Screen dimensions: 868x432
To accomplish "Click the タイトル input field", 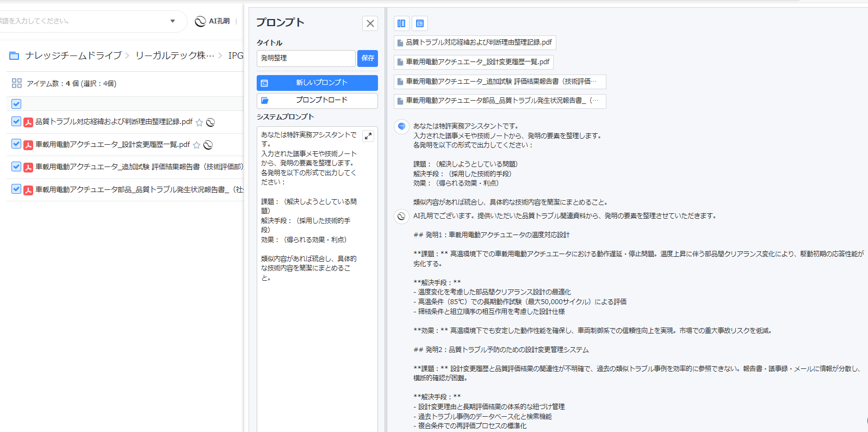I will tap(306, 58).
